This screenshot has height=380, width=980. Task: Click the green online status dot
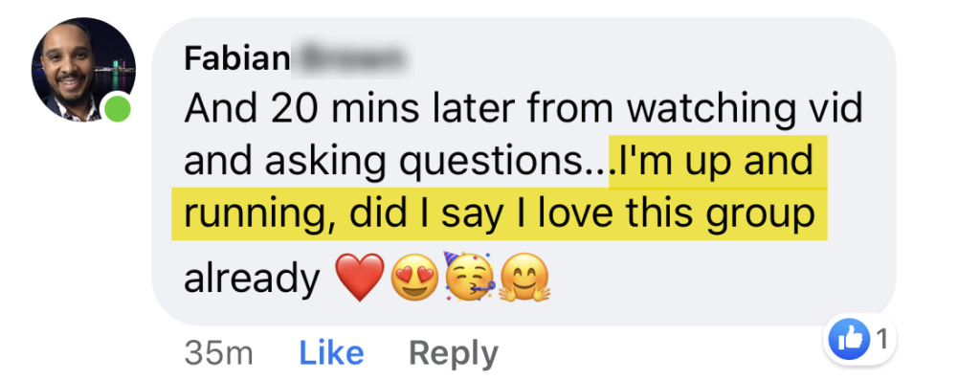(x=117, y=110)
